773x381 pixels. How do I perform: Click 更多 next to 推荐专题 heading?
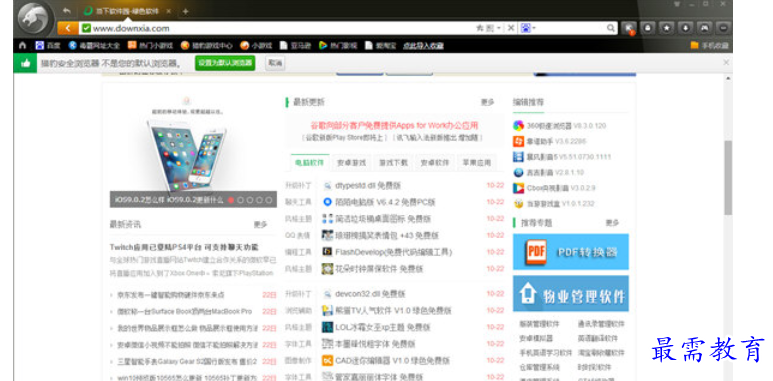point(612,223)
